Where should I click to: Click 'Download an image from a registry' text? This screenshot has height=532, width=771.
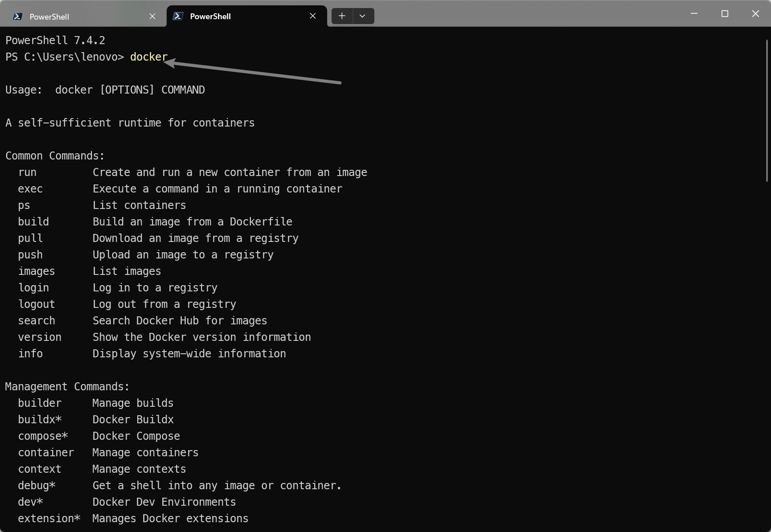(x=196, y=238)
